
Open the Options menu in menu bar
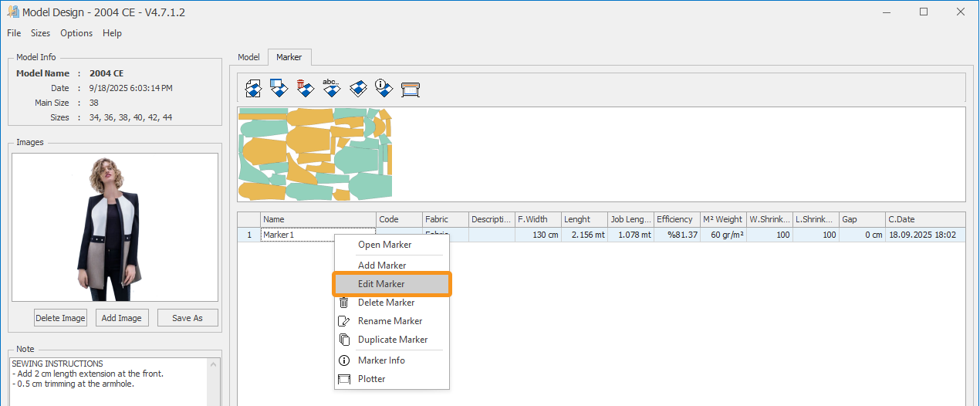tap(76, 33)
